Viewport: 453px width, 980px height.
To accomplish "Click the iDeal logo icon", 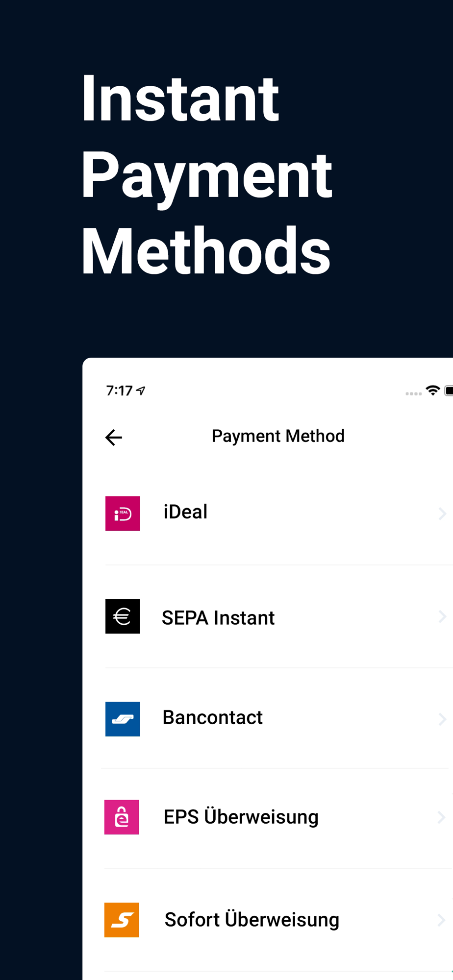I will coord(123,514).
